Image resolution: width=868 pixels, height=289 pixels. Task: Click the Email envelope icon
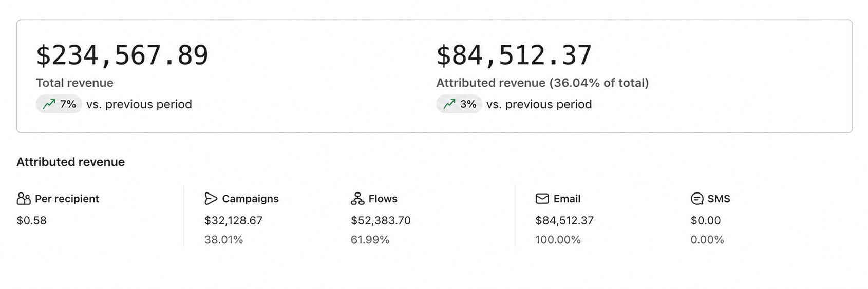[x=542, y=199]
